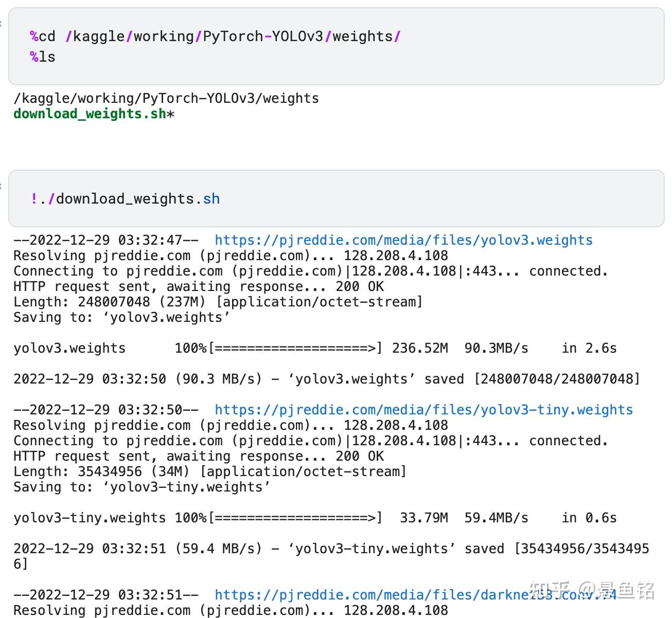Click the @易鱼铭 author watermark

(x=616, y=590)
